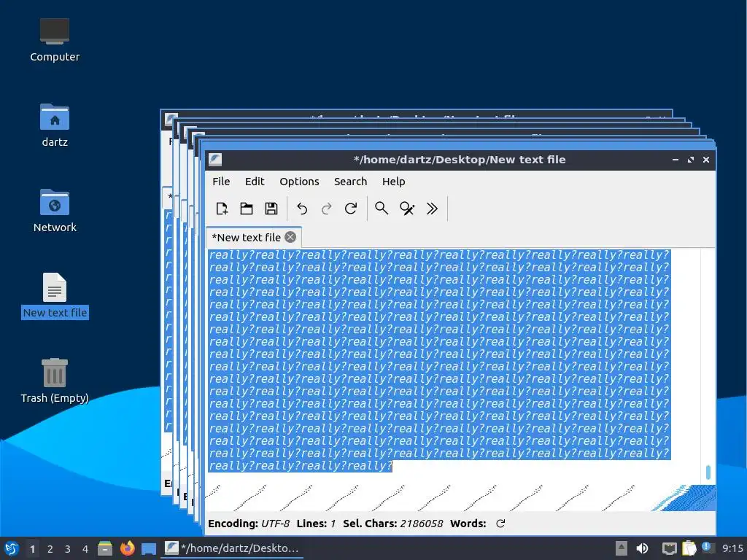This screenshot has height=560, width=747.
Task: Click the show desktop taskbar icon
Action: point(149,549)
